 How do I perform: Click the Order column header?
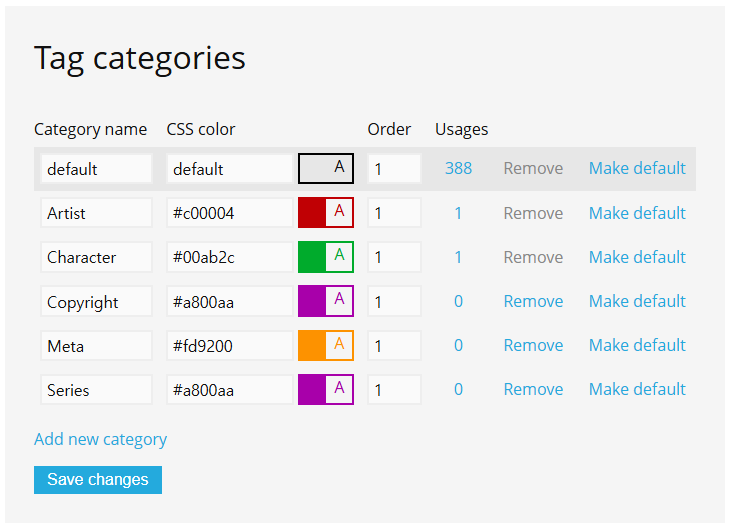[x=389, y=129]
